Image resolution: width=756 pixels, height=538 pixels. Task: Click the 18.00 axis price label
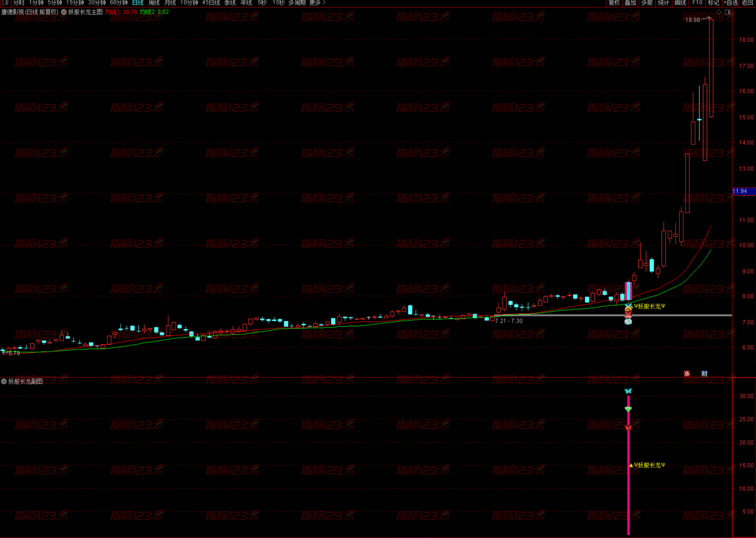coord(746,40)
